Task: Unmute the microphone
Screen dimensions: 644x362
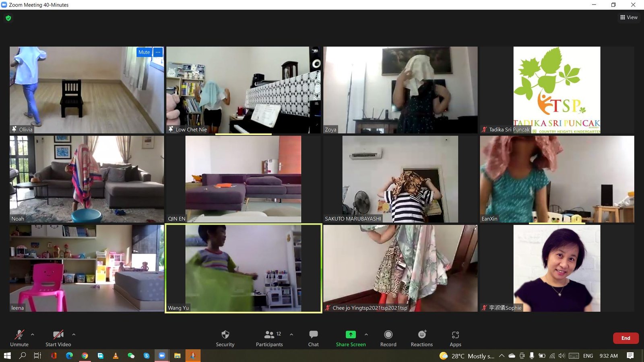Action: point(19,338)
